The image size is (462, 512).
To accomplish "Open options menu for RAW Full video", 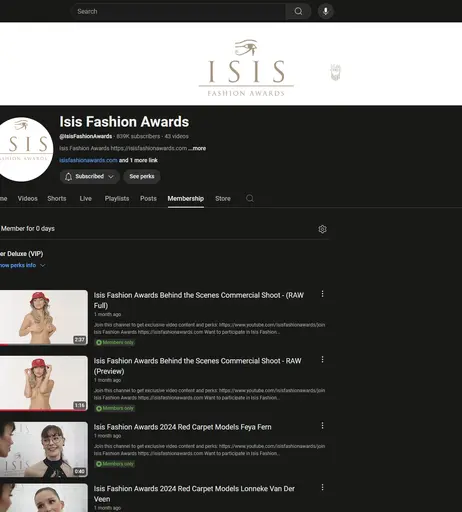I will [x=322, y=294].
